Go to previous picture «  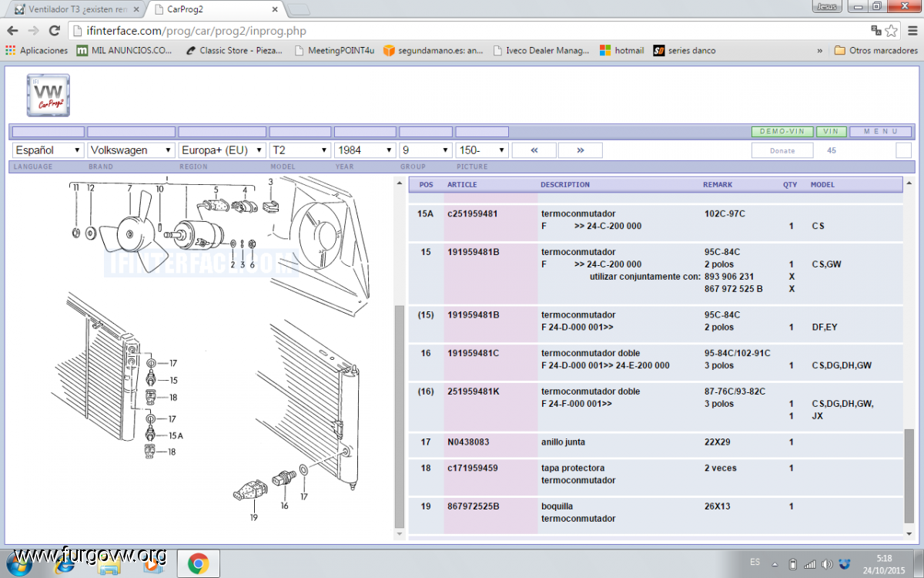(534, 150)
